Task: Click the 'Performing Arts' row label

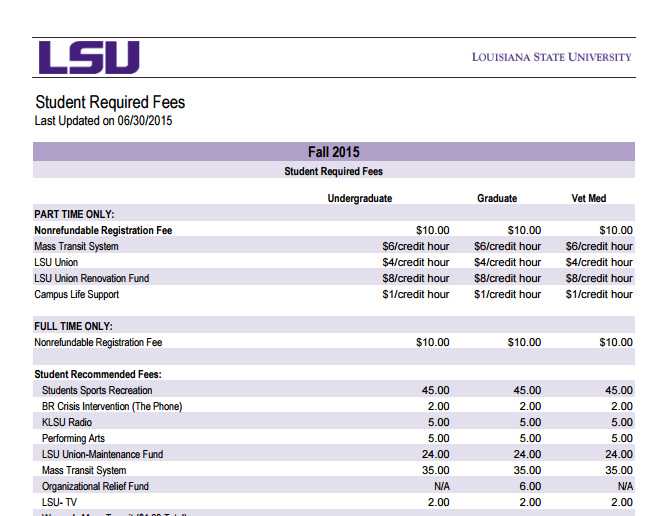Action: pos(73,438)
